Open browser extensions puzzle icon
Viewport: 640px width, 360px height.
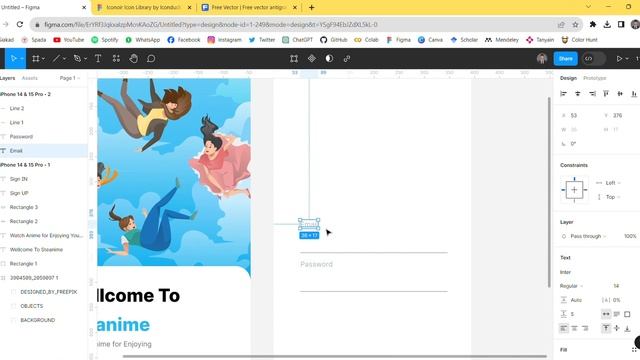point(593,24)
